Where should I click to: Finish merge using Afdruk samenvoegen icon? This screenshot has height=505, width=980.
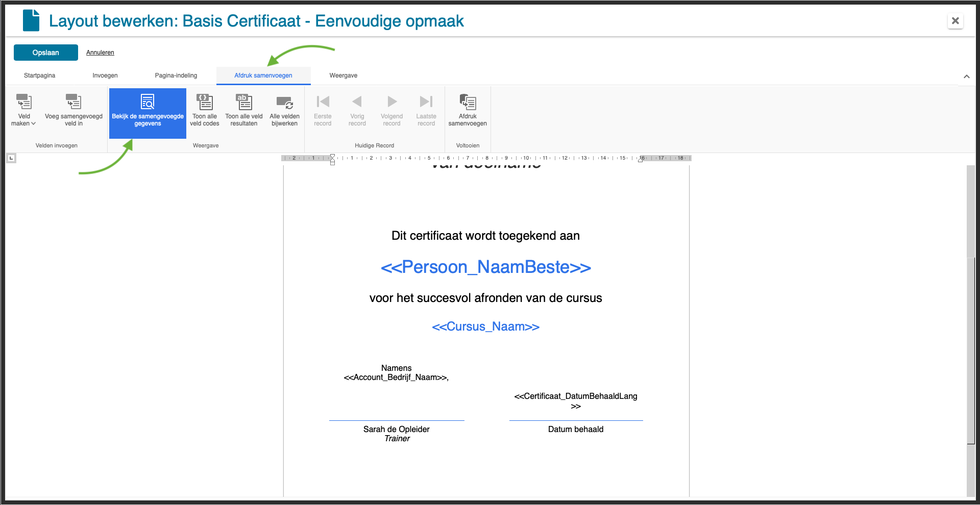[x=468, y=110]
